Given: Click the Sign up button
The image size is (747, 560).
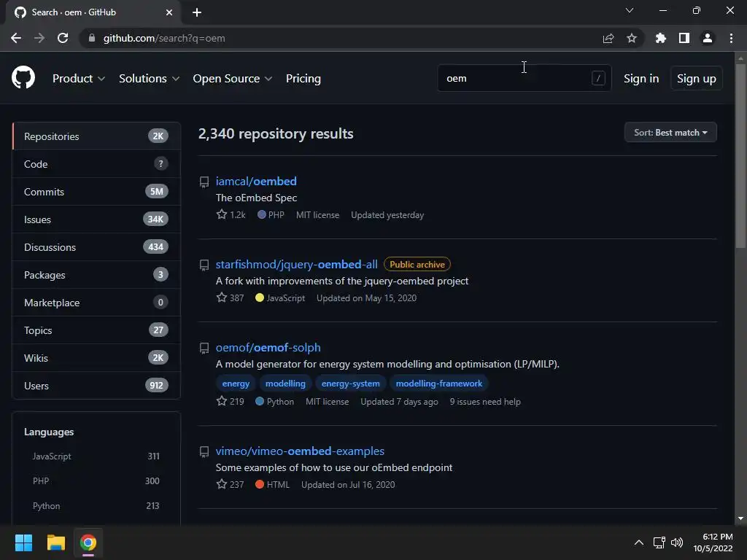Looking at the screenshot, I should point(696,79).
